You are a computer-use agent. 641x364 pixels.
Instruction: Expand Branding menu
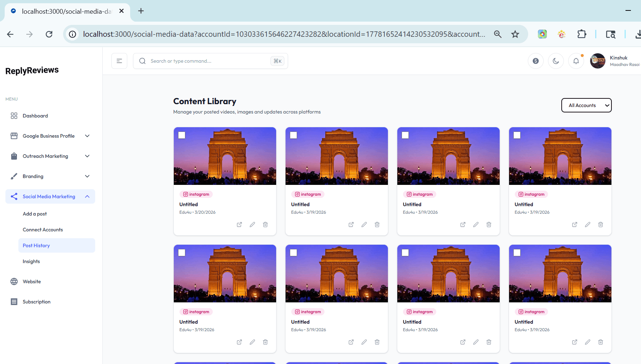(50, 176)
